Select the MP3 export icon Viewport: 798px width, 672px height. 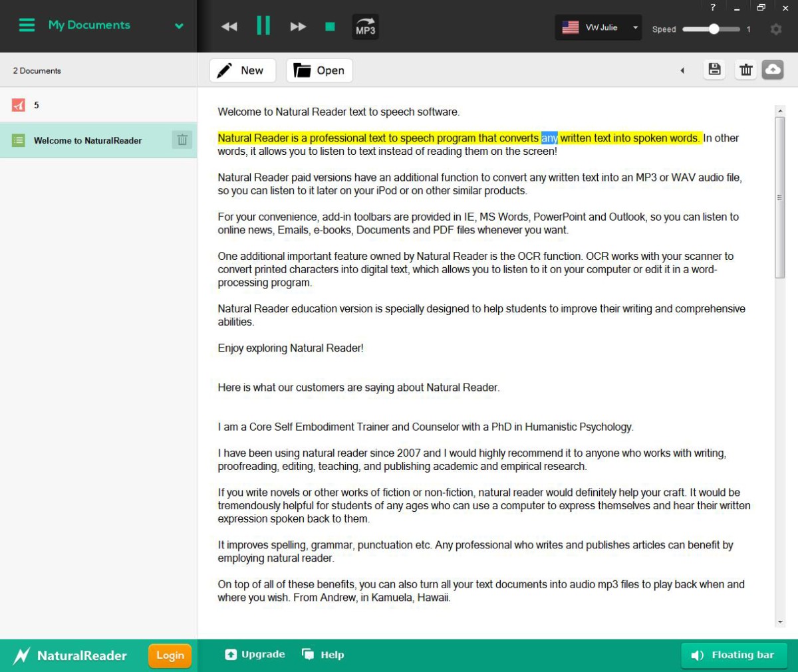coord(366,27)
